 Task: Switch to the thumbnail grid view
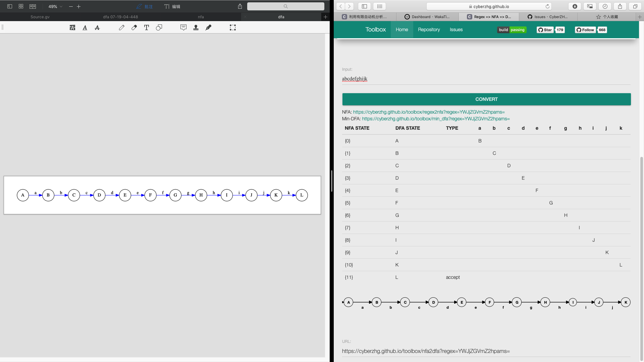(x=21, y=6)
